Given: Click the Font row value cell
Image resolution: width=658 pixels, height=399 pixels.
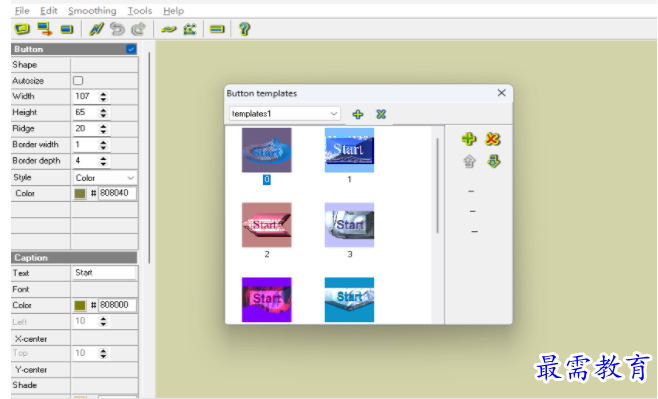Looking at the screenshot, I should (104, 289).
